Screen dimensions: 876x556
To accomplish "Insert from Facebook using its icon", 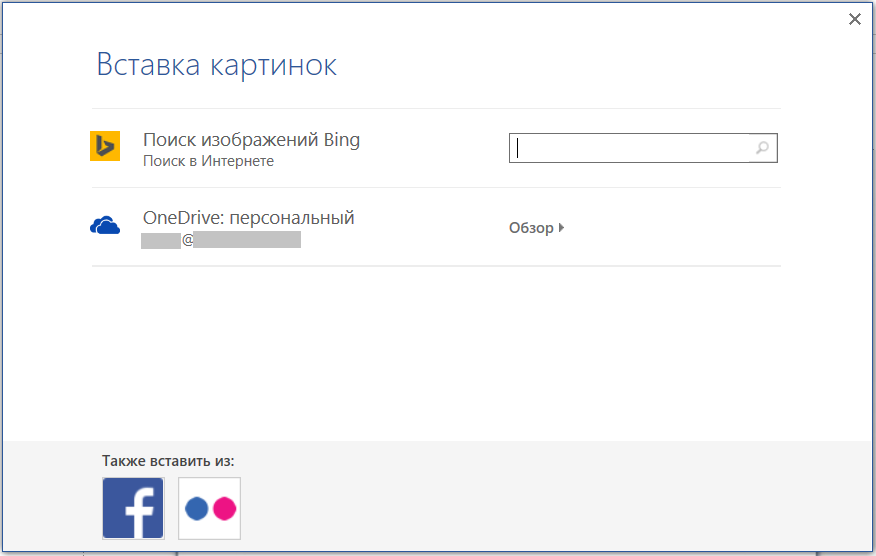I will coord(133,508).
